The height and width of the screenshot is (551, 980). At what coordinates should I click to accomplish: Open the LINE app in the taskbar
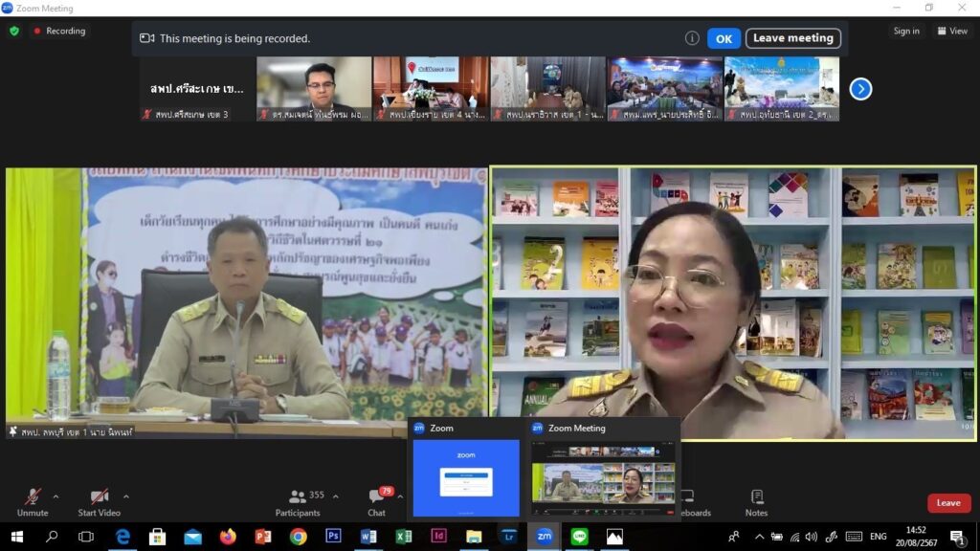pos(579,537)
